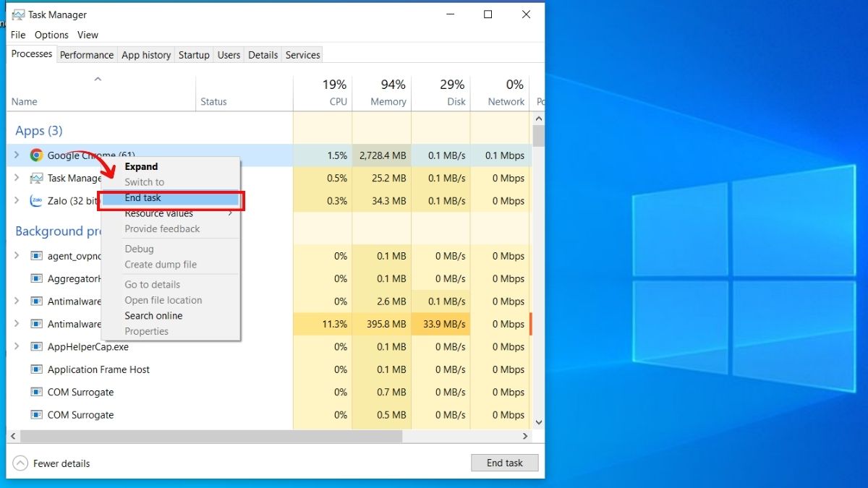Click the Task Manager row icon
The height and width of the screenshot is (488, 868).
[36, 178]
